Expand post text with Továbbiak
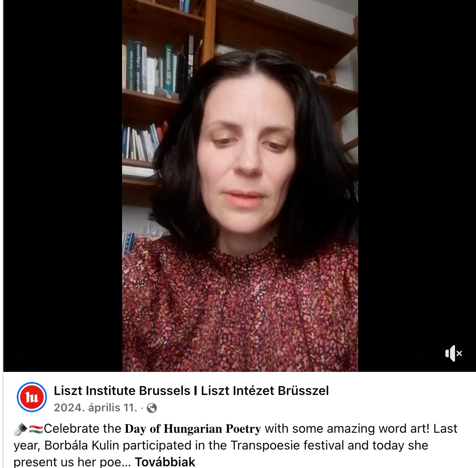Viewport: 476px width, 468px height. (165, 462)
